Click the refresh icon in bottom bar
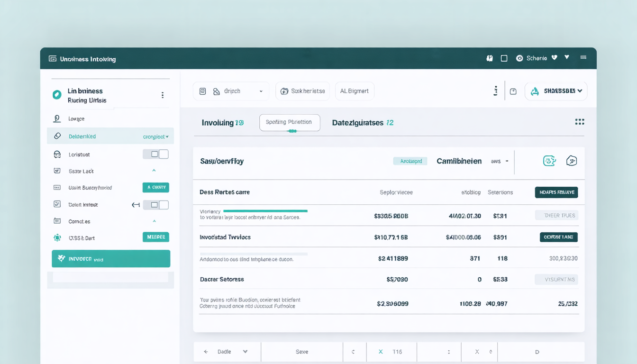Viewport: 637px width, 364px height. point(353,352)
